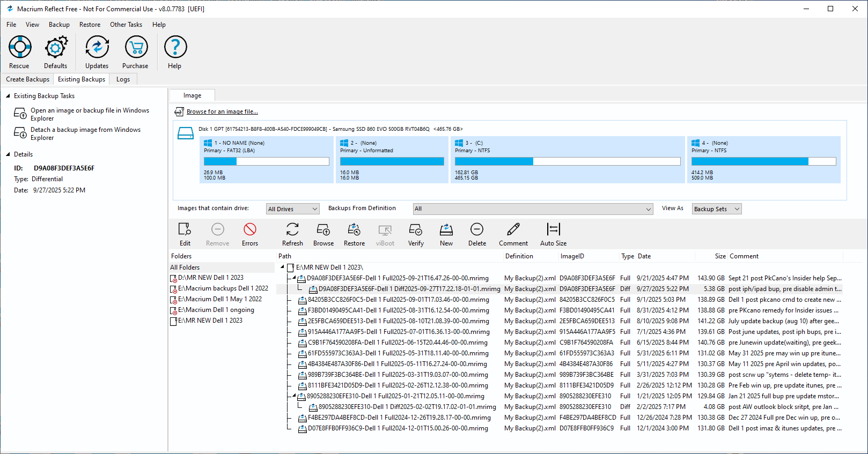Select folder 'E:\Macrium Dell 1 ongoing'

[x=216, y=310]
